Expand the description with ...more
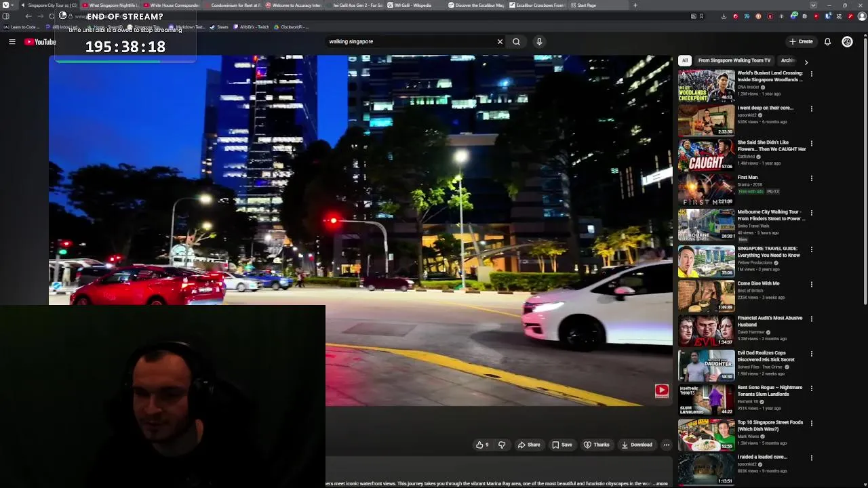The image size is (868, 488). pos(661,484)
